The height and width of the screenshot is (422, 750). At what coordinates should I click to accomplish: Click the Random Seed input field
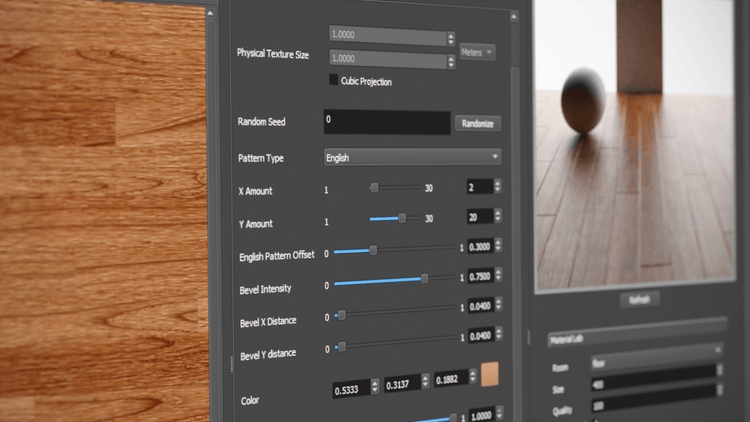coord(387,122)
